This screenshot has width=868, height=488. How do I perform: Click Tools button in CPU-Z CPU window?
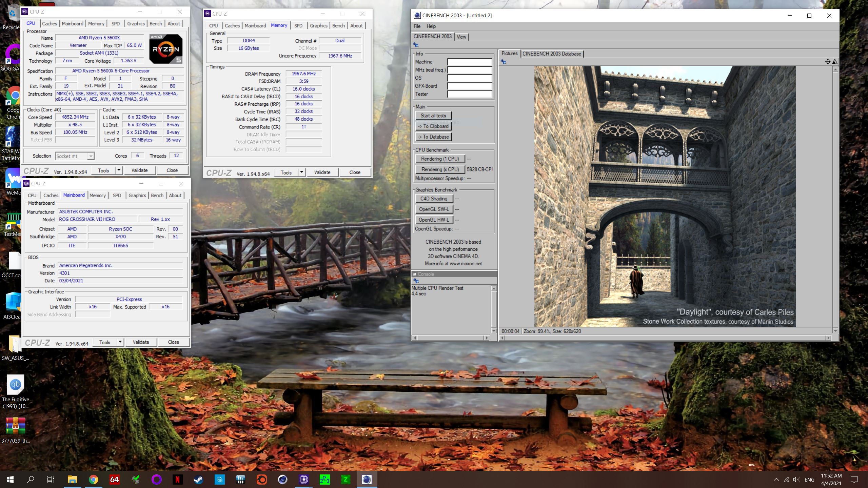point(103,170)
